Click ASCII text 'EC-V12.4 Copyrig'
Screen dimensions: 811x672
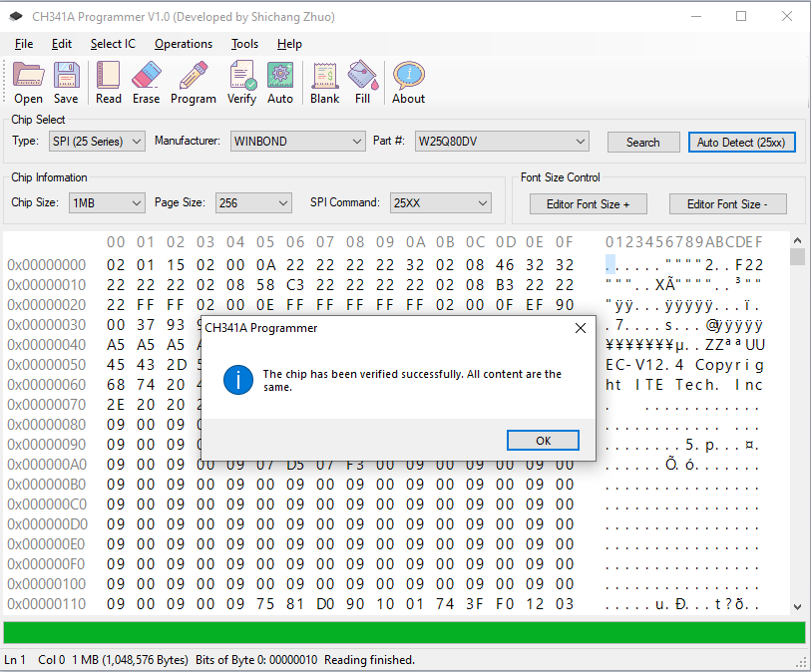[684, 365]
